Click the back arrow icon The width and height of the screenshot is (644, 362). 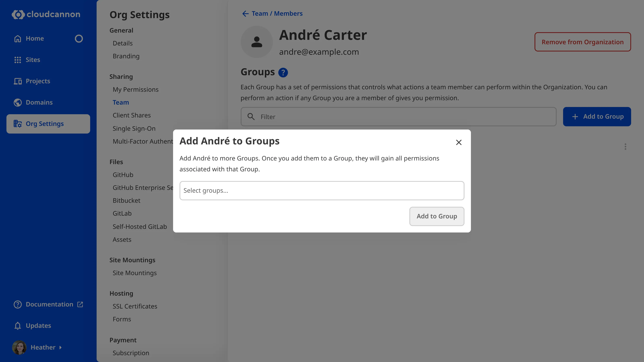pyautogui.click(x=245, y=13)
